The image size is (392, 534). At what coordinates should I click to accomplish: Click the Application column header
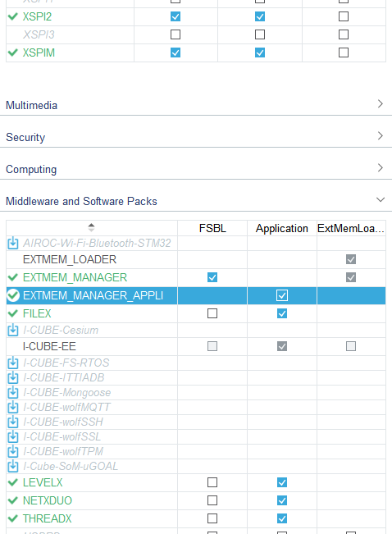pyautogui.click(x=282, y=228)
